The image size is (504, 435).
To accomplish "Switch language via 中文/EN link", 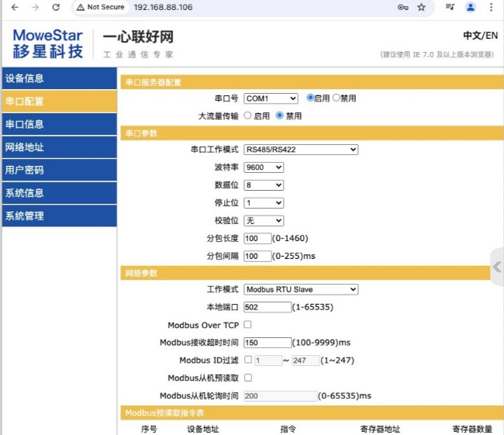I will (x=480, y=36).
